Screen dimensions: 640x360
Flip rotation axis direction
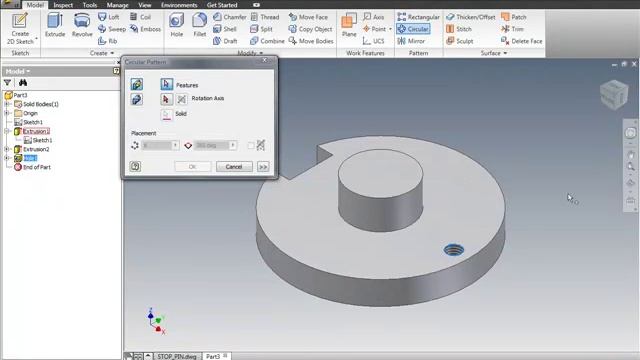tap(182, 99)
